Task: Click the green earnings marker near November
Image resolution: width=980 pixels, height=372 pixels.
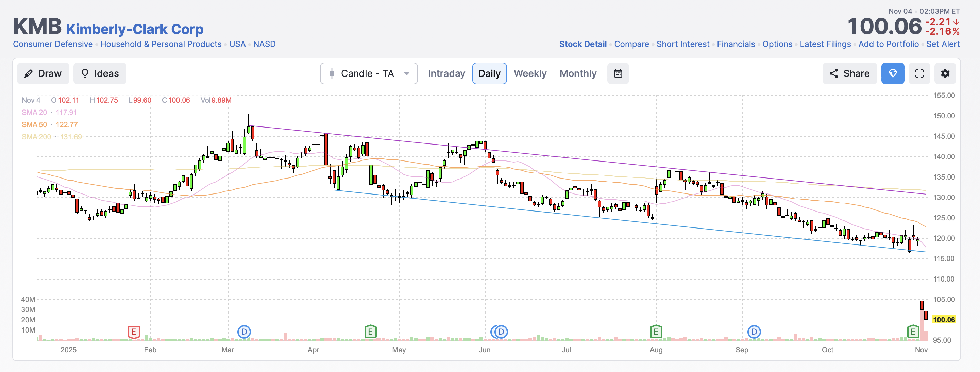Action: [913, 332]
